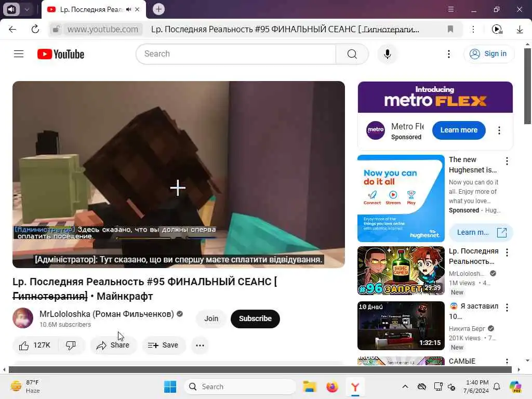Open options for Я заставил 10 video
This screenshot has width=532, height=399.
click(507, 308)
